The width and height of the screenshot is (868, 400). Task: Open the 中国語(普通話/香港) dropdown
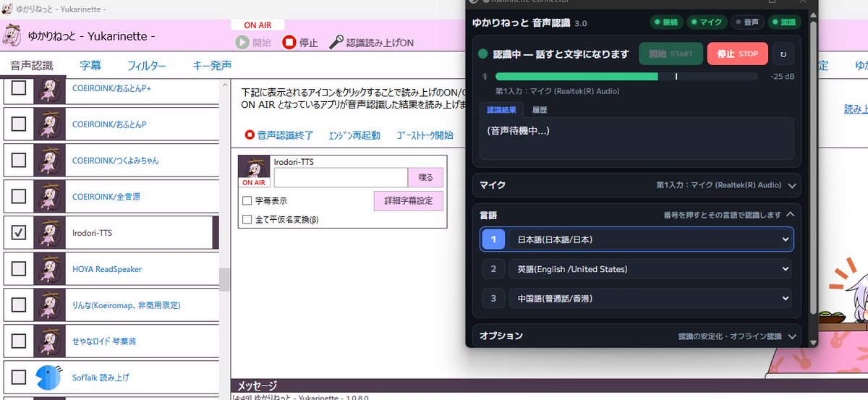coord(650,298)
